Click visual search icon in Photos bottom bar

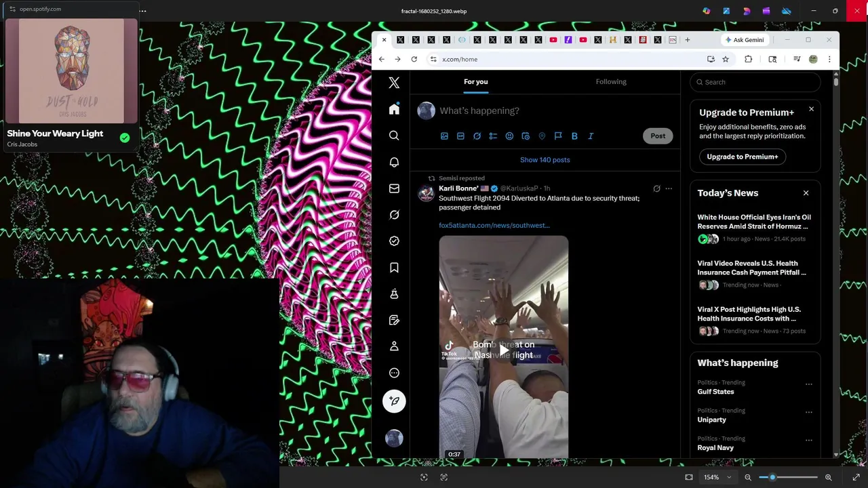424,477
